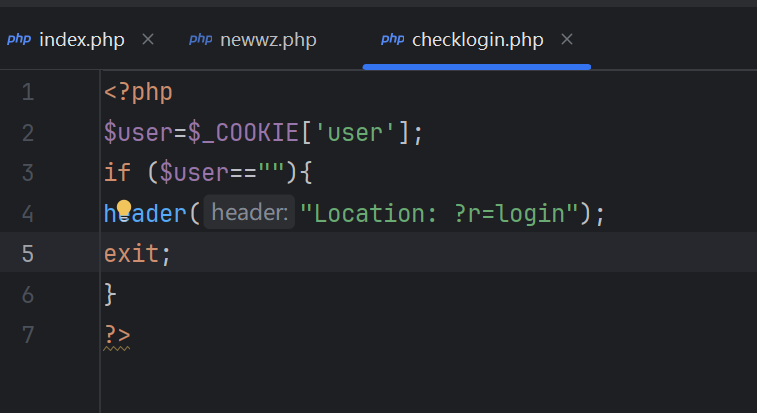757x413 pixels.
Task: Open the newwz.php tab
Action: [267, 40]
